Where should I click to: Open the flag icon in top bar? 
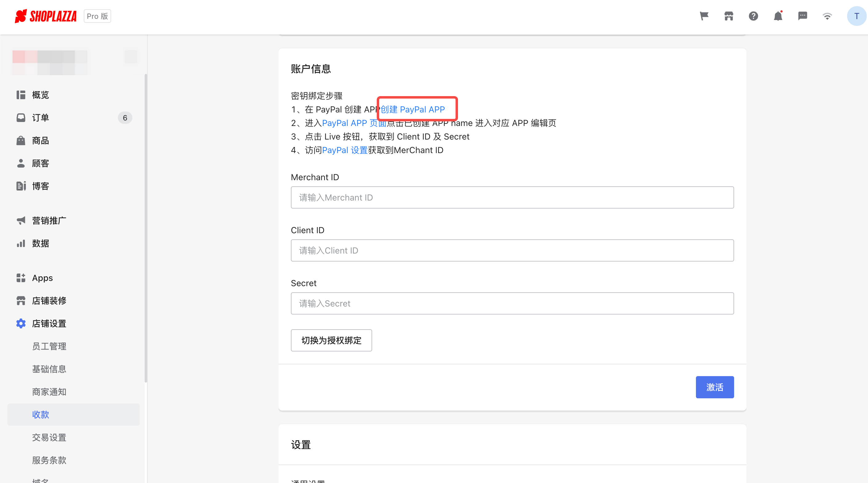704,16
